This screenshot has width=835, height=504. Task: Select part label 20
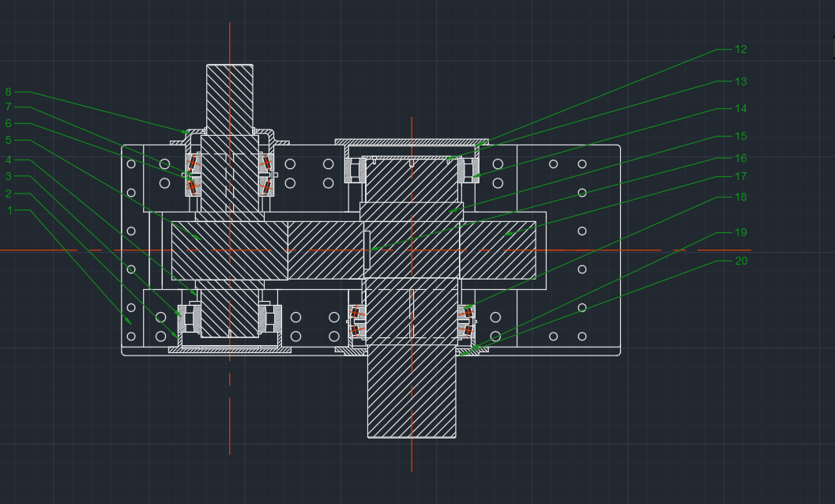(740, 261)
